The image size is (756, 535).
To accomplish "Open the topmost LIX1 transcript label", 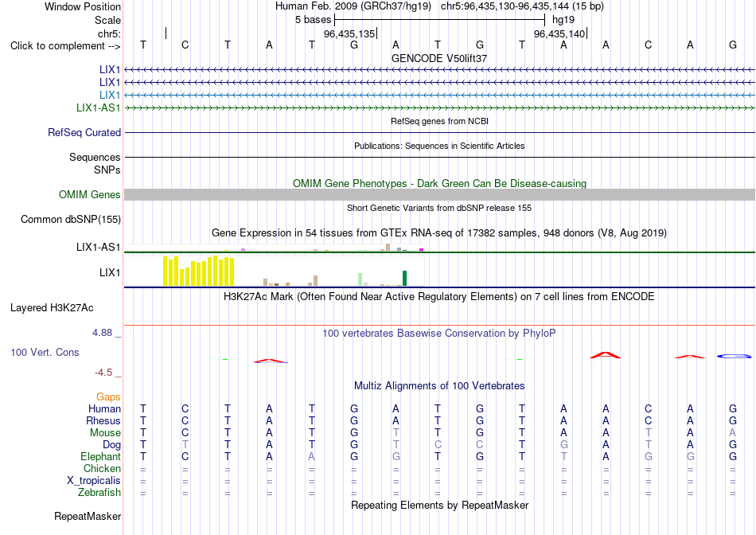I will [x=110, y=70].
